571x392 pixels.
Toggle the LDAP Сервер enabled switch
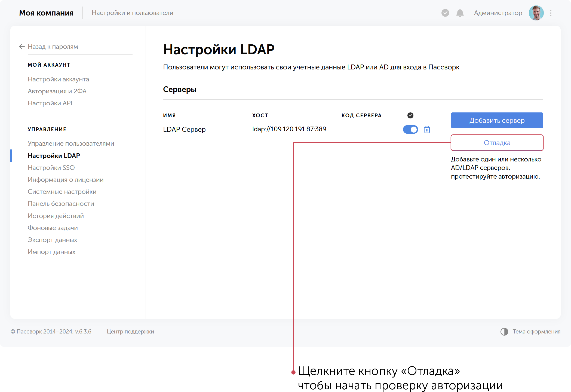click(410, 130)
